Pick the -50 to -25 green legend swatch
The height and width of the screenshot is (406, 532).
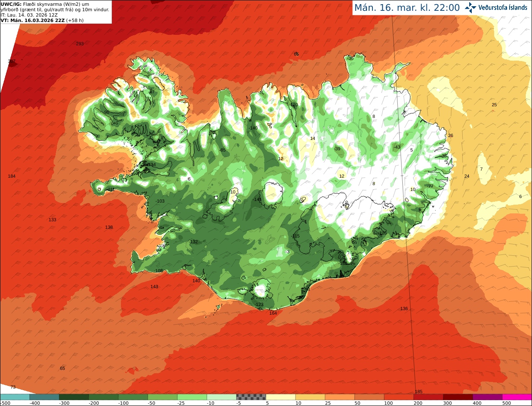click(162, 397)
